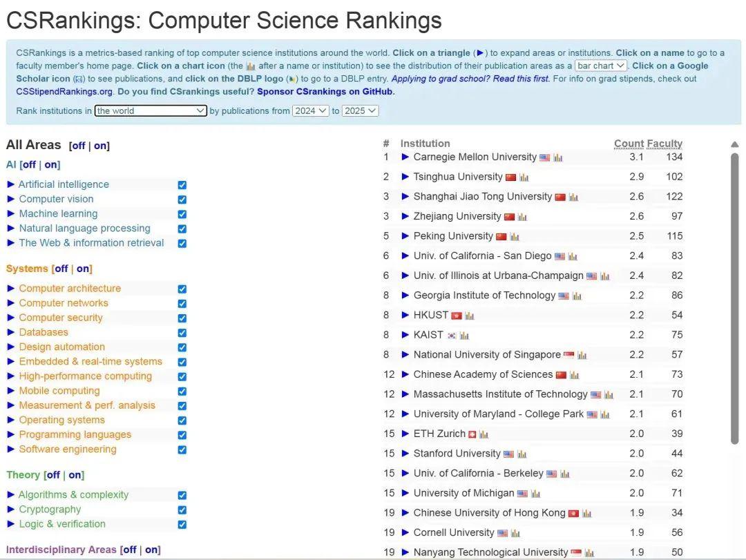The width and height of the screenshot is (746, 560).
Task: Open Carnegie Mellon University's chart icon
Action: pyautogui.click(x=558, y=157)
